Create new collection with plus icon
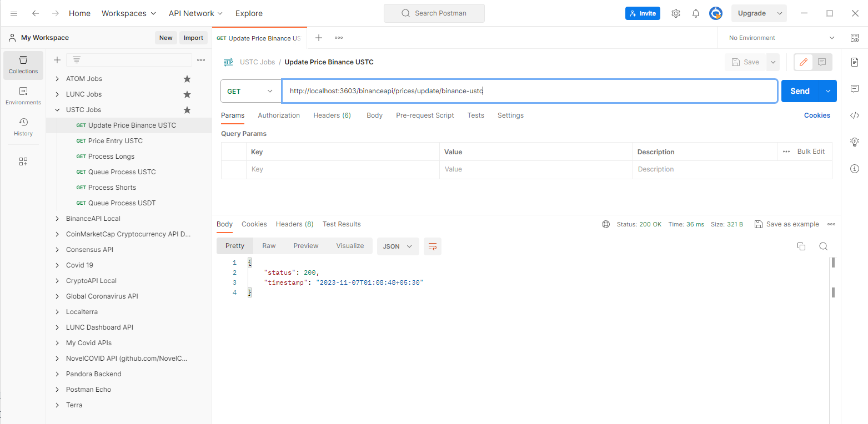 point(57,60)
